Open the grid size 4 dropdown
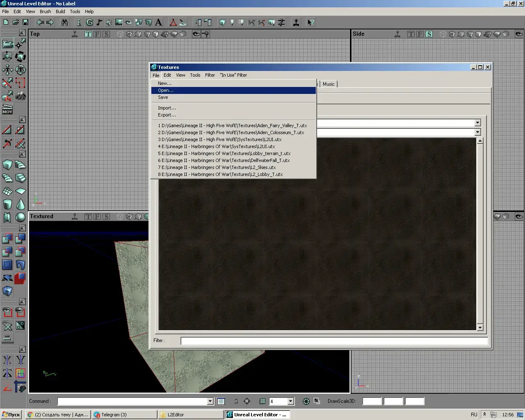Viewport: 525px width, 420px height. point(291,401)
